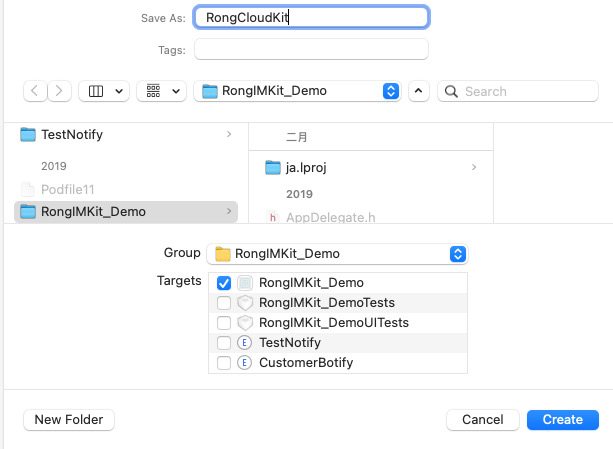Open the Group dropdown menu
613x449 pixels.
click(458, 253)
